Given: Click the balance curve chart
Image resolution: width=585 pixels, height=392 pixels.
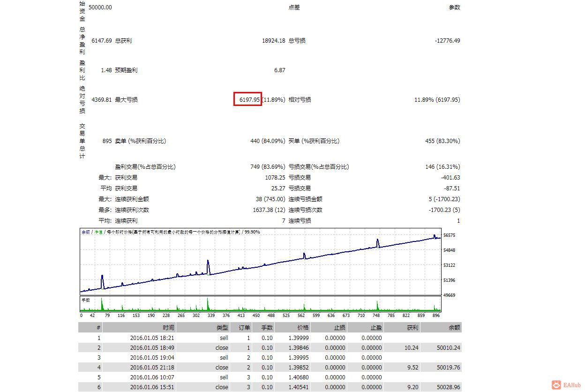Looking at the screenshot, I should (x=260, y=261).
